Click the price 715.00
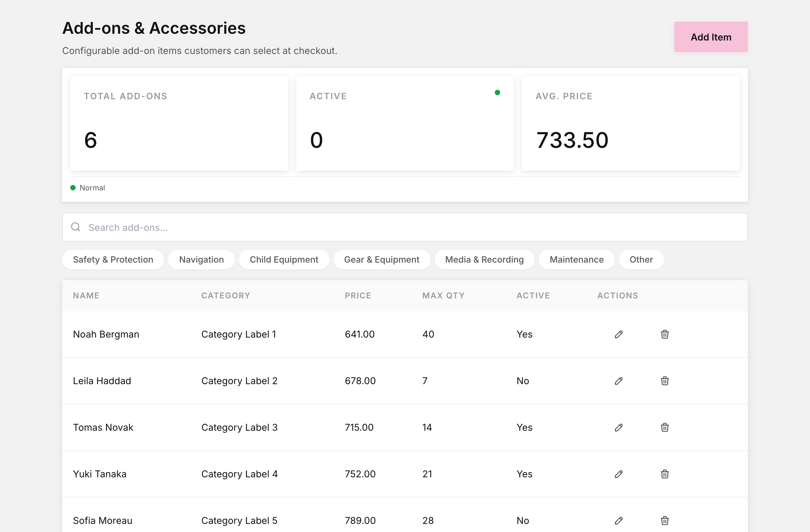Screen dimensions: 810x532 point(359,427)
